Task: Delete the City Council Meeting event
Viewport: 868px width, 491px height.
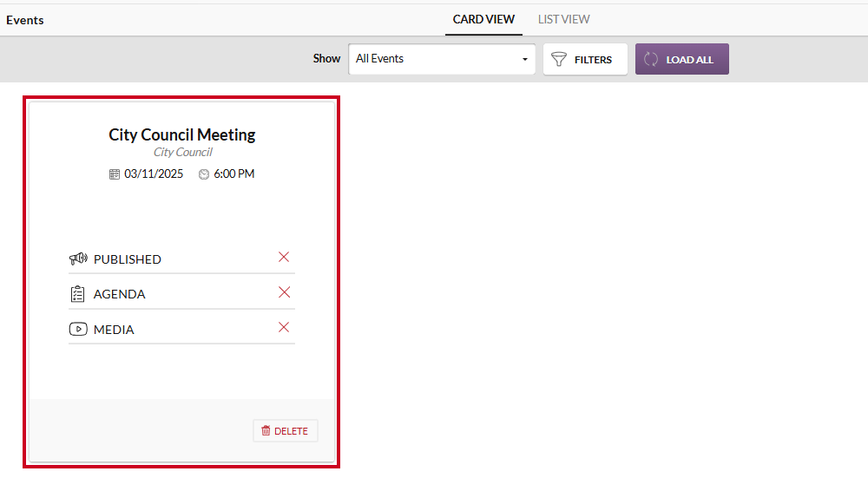Action: [285, 430]
